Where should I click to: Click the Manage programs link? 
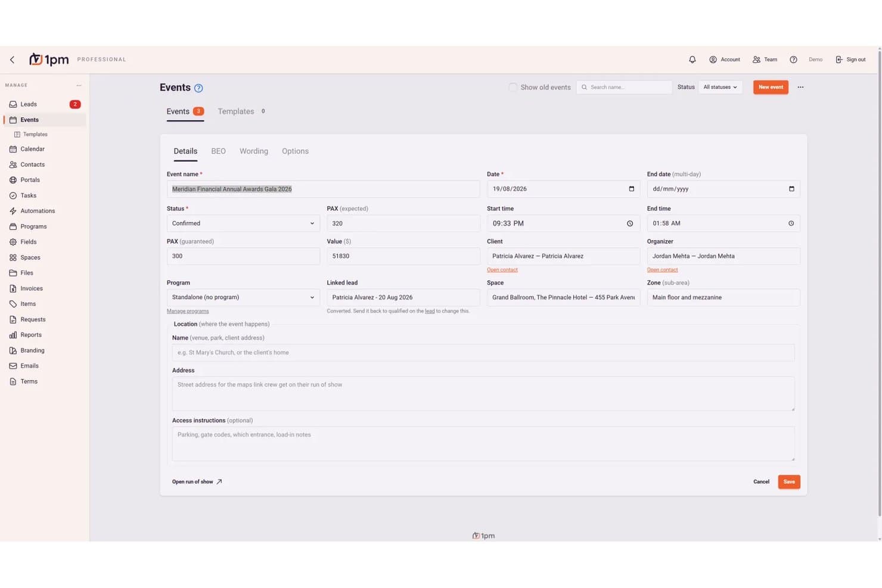tap(188, 311)
